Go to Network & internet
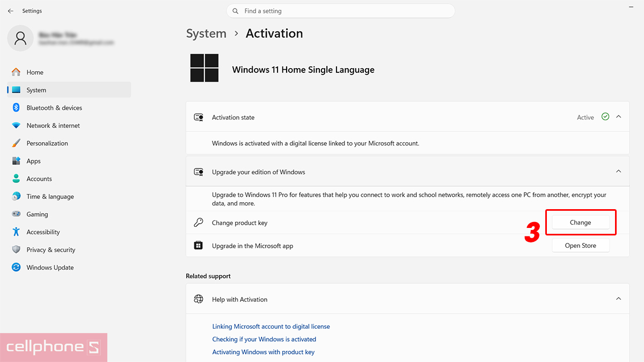 [x=69, y=125]
